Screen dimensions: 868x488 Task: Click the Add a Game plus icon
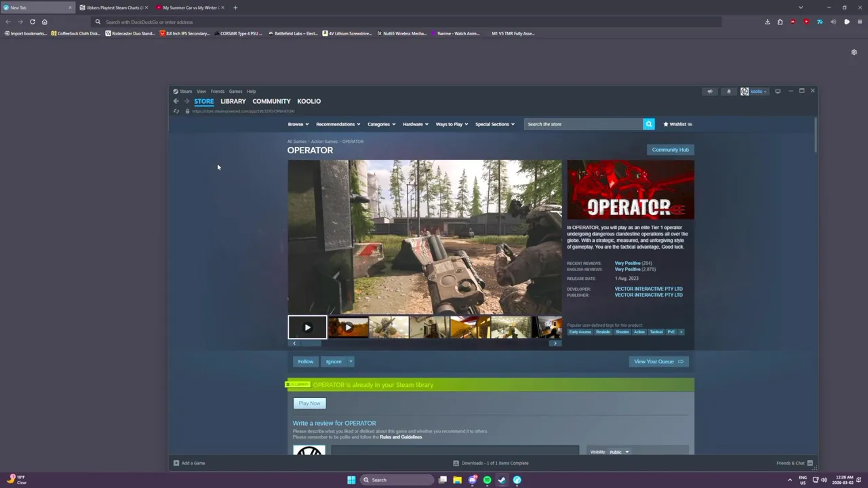click(176, 463)
